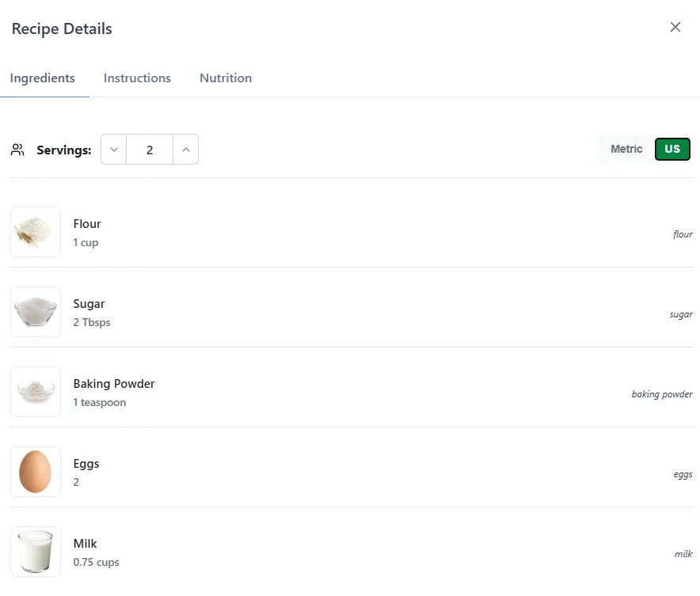This screenshot has height=596, width=700.
Task: Enable US units
Action: coord(671,149)
